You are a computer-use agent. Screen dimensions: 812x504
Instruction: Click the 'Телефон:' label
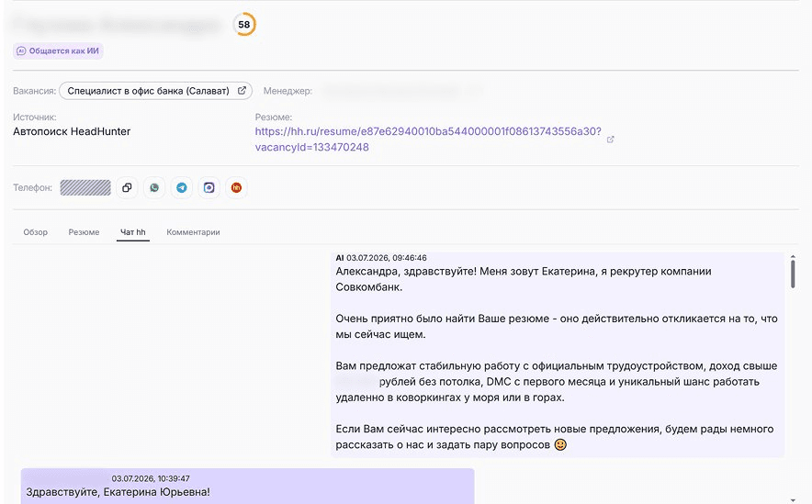(x=33, y=188)
